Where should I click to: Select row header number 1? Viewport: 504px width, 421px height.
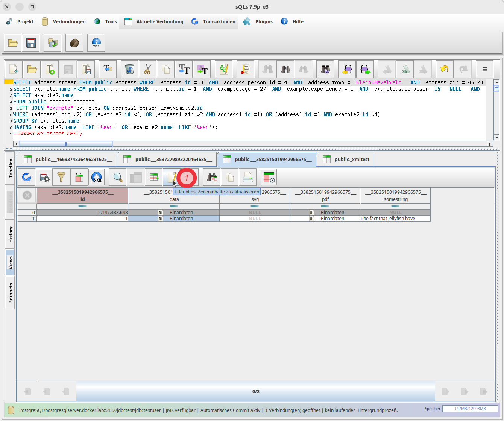[27, 218]
